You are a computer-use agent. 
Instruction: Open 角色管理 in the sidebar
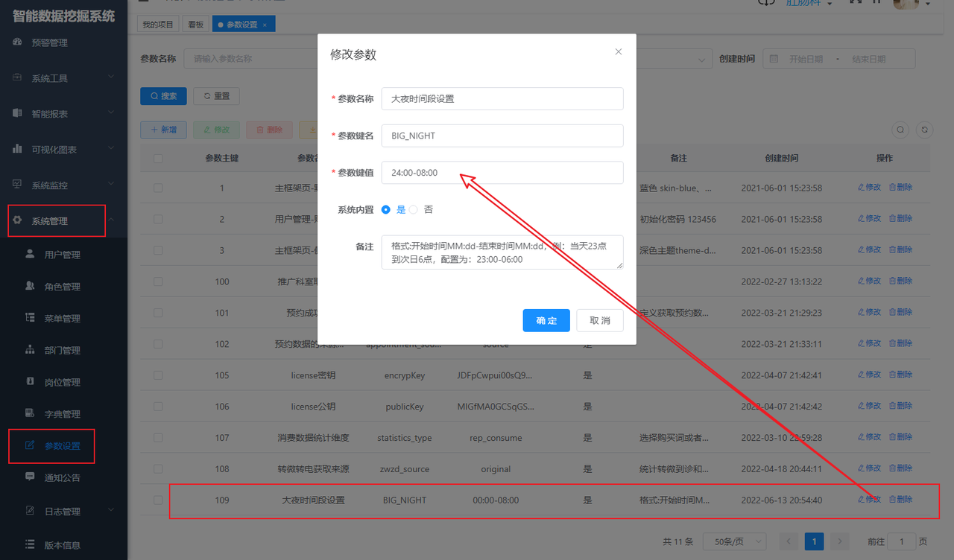pyautogui.click(x=63, y=287)
